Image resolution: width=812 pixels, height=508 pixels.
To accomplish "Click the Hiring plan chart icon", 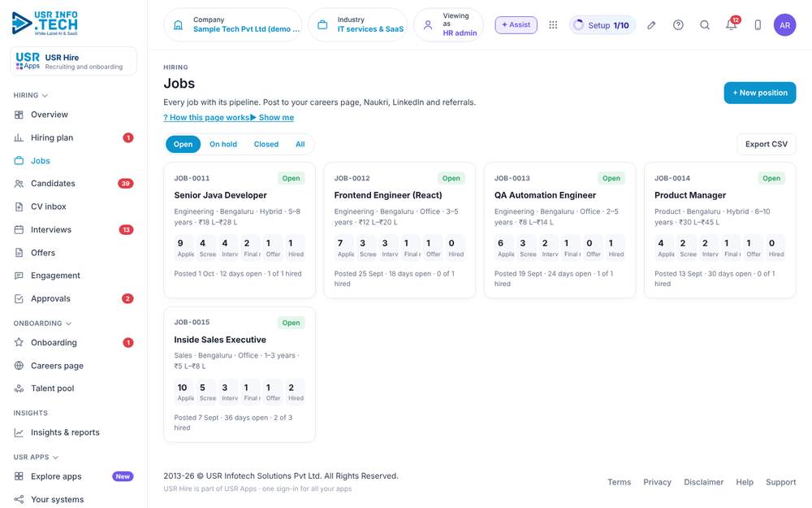I will coord(19,137).
